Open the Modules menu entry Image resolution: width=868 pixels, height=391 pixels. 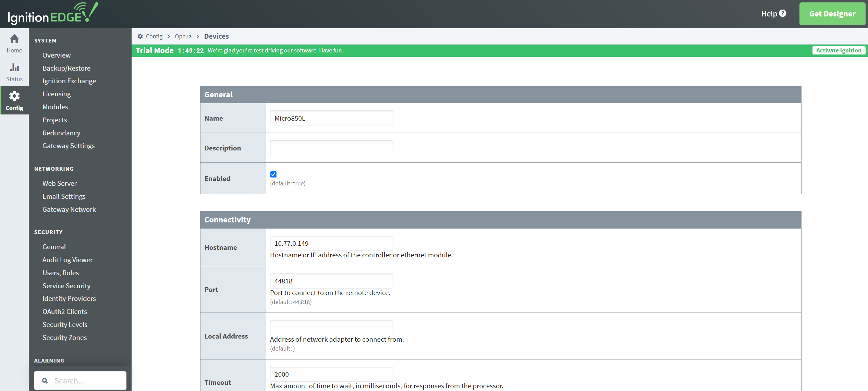55,107
